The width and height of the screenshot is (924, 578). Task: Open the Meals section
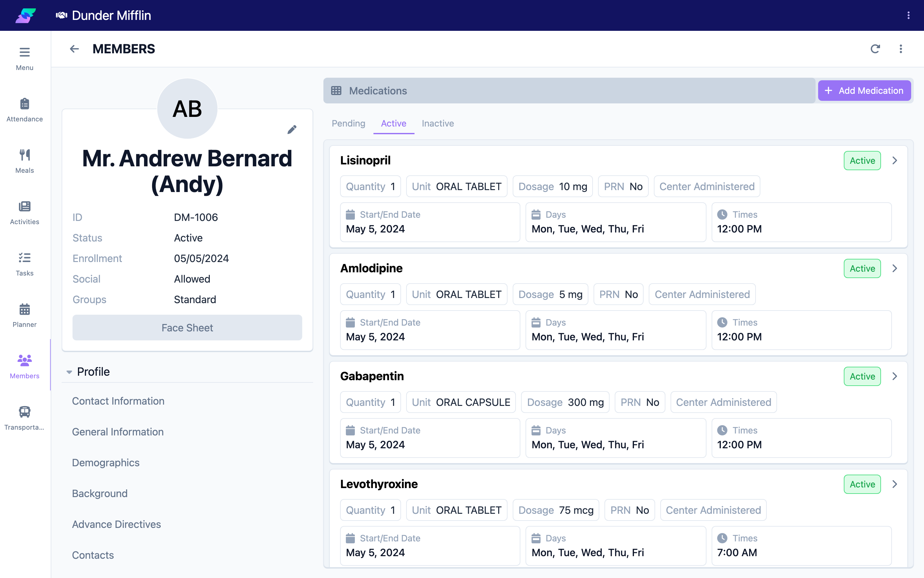click(24, 161)
